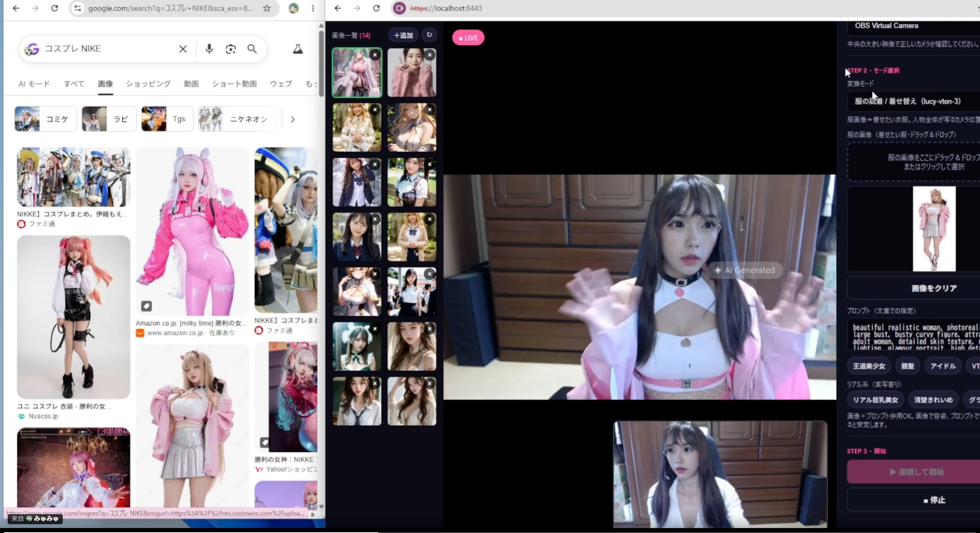Click the 画像をクリア button
980x533 pixels.
(934, 288)
